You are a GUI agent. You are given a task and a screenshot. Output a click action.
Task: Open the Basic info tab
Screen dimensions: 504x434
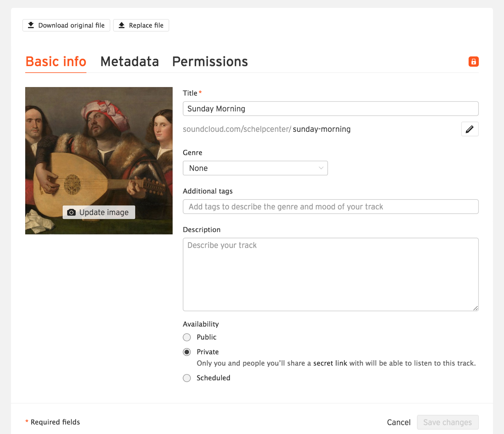tap(56, 62)
